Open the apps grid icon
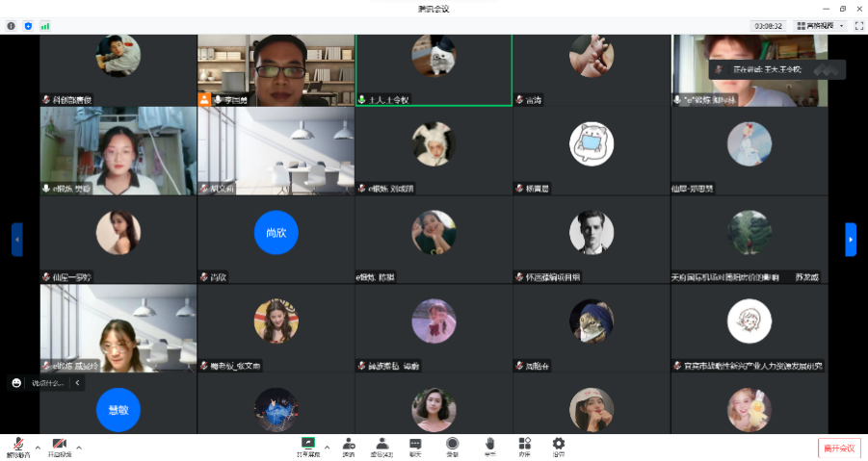The height and width of the screenshot is (461, 868). click(x=524, y=445)
